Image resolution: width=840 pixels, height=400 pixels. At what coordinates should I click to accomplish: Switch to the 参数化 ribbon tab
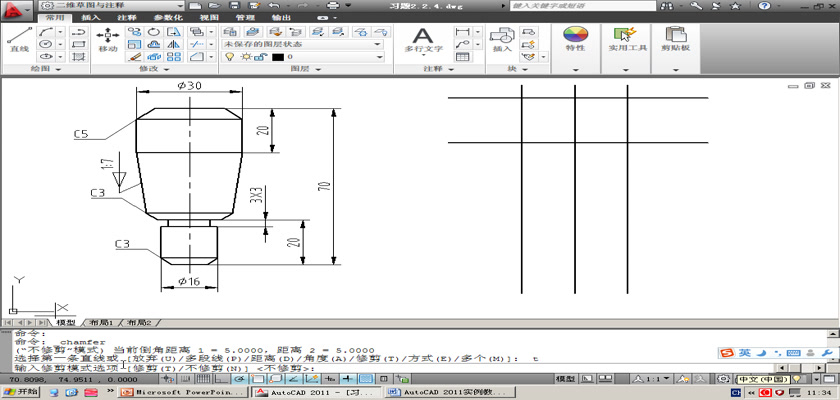coord(168,17)
